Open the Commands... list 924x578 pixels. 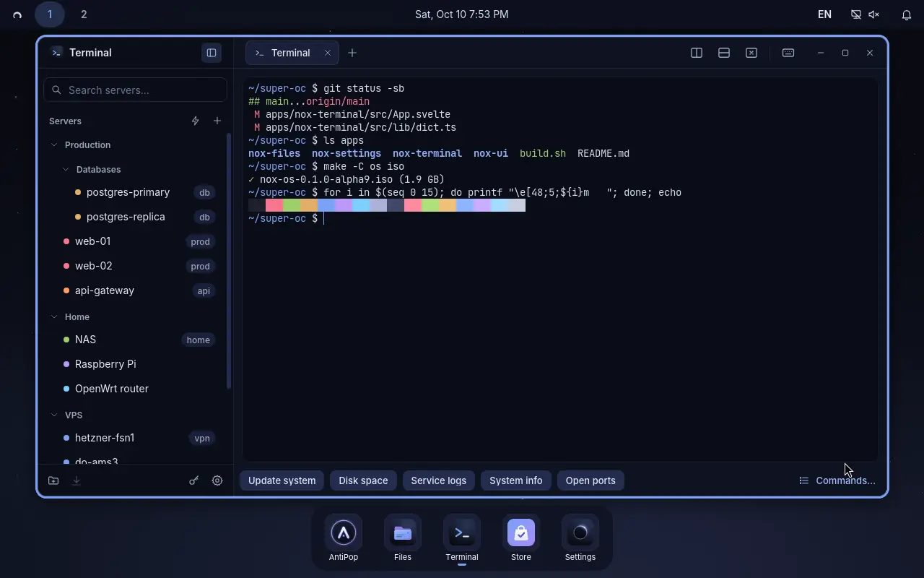[837, 480]
